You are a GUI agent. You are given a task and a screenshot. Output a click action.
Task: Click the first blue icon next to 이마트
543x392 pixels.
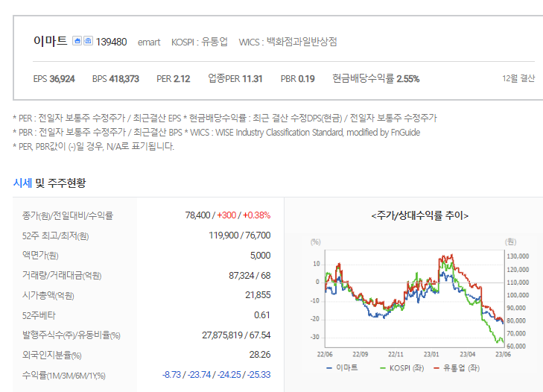click(x=77, y=41)
